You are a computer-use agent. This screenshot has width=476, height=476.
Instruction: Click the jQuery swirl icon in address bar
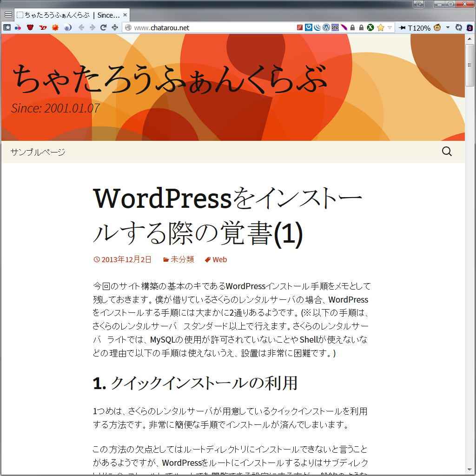[317, 27]
